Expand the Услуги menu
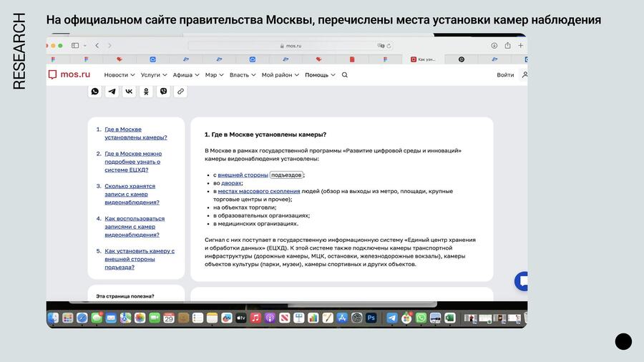This screenshot has width=644, height=362. point(154,74)
